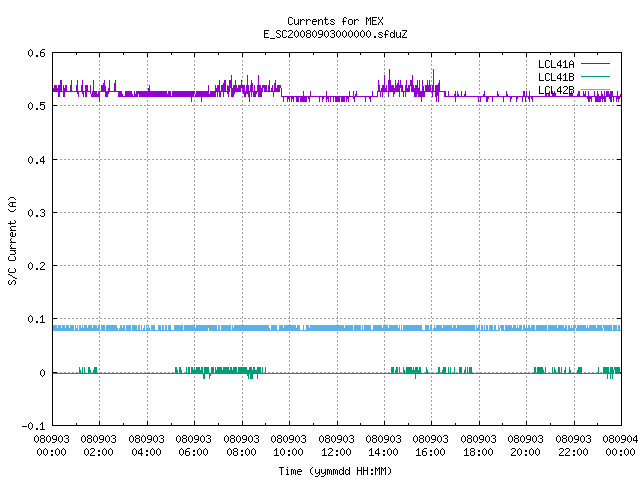Click the y-axis label 'S/C Current (A)'
This screenshot has width=640, height=480.
[13, 240]
